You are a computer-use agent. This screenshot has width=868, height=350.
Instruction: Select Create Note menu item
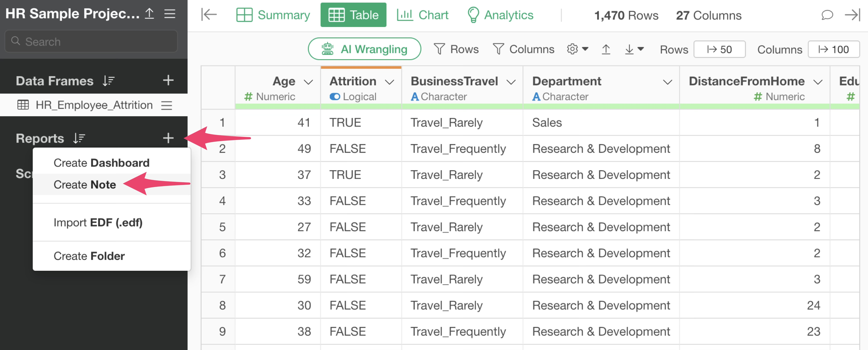click(x=85, y=184)
